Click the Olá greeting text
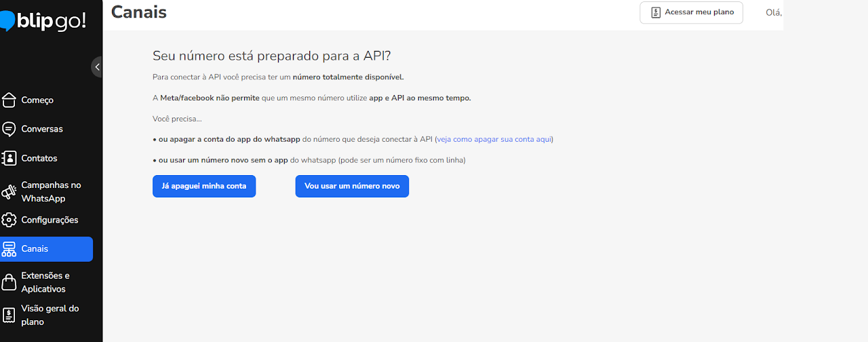 774,12
